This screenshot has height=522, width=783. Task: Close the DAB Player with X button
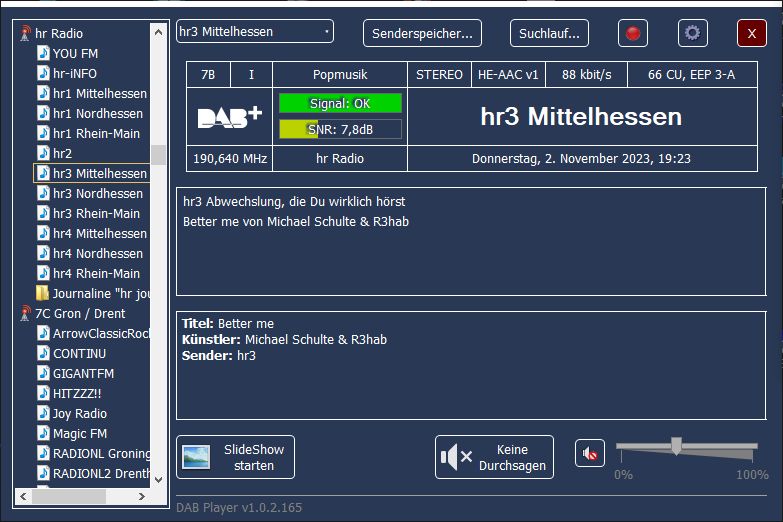(751, 33)
